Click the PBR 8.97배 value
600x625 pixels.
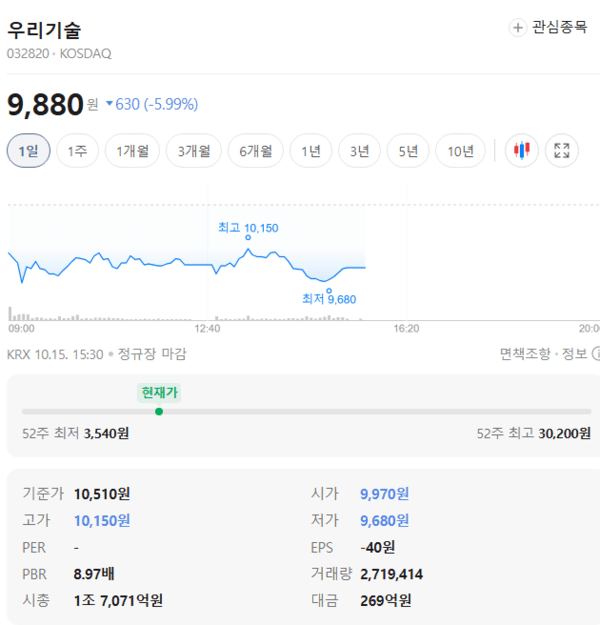click(94, 574)
